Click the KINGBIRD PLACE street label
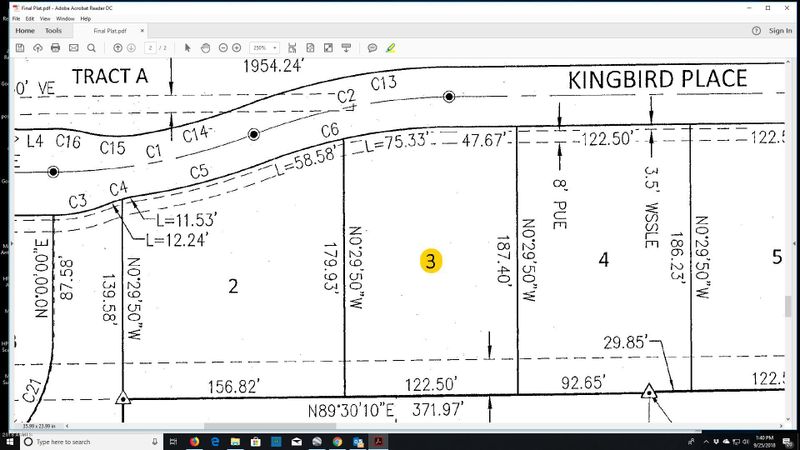Viewport: 800px width, 450px height. point(658,80)
